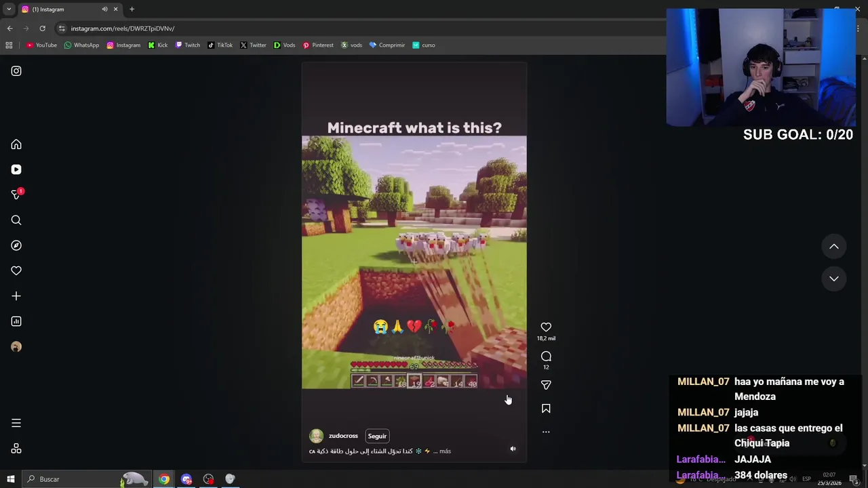Open Instagram bookmark in bookmarks bar
The image size is (868, 488).
[123, 45]
